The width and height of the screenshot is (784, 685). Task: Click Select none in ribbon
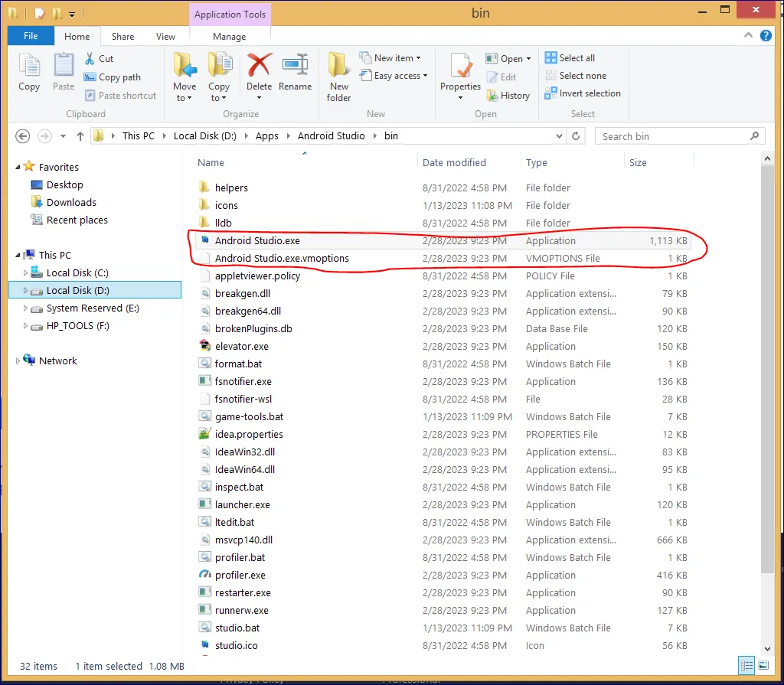(x=576, y=76)
